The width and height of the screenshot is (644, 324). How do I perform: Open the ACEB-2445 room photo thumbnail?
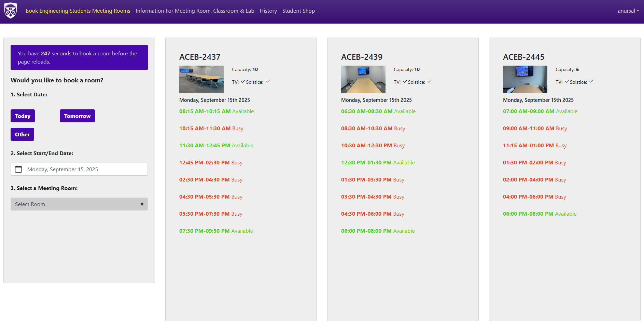point(525,79)
